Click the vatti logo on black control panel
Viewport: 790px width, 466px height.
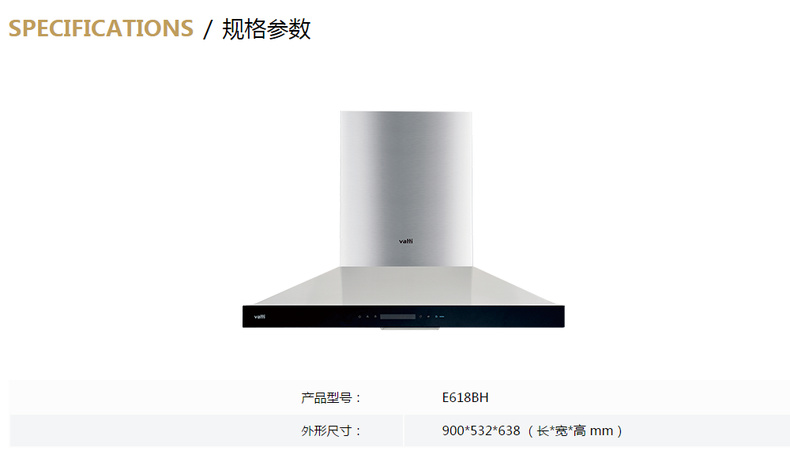pos(259,317)
